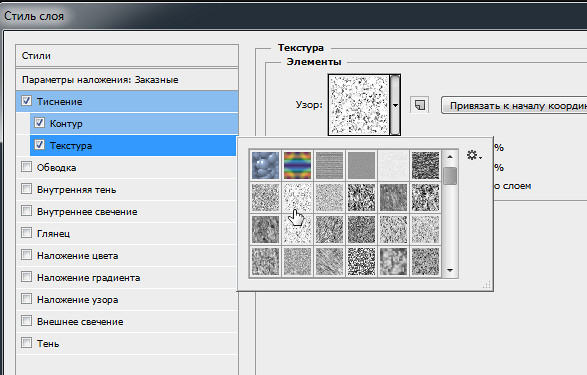Click Привязать к началу координат button

[514, 106]
